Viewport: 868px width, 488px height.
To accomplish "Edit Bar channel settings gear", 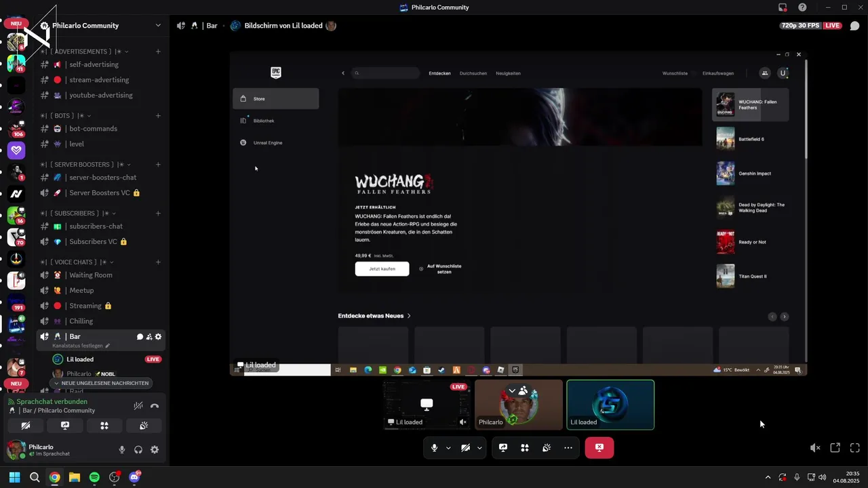I will click(x=159, y=337).
